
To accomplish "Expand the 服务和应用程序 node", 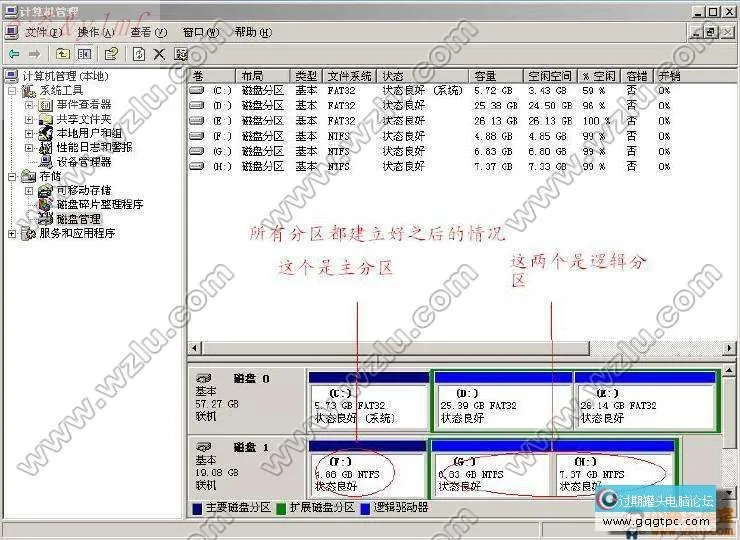I will point(13,234).
